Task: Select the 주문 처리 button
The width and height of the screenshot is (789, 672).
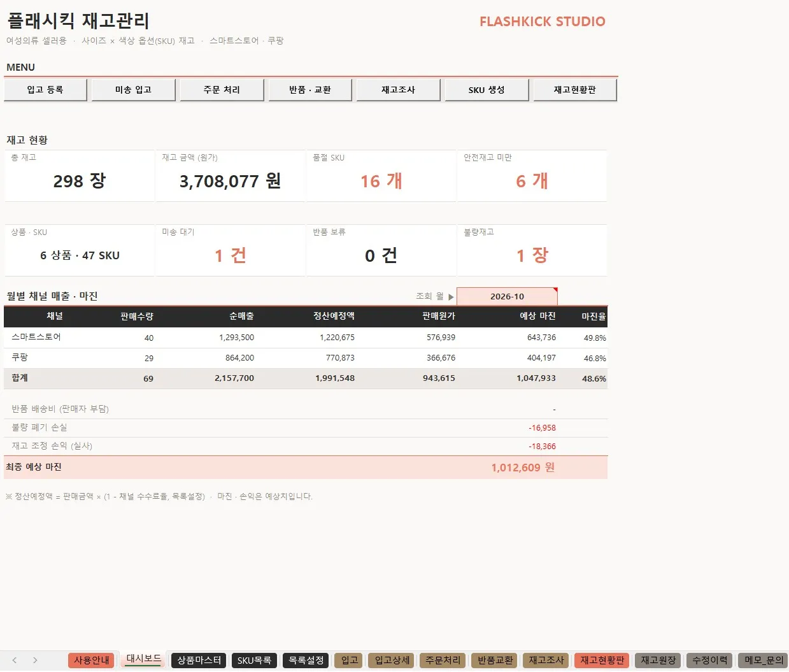Action: (x=222, y=90)
